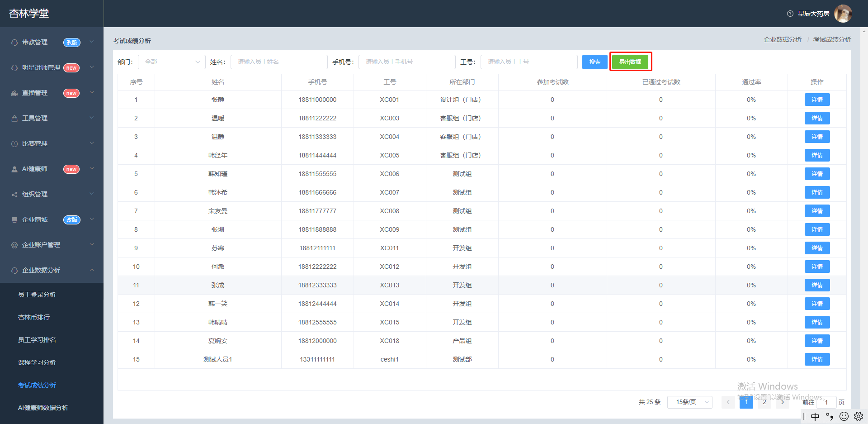This screenshot has height=424, width=868.
Task: Click the 手机号 input field
Action: pos(407,62)
